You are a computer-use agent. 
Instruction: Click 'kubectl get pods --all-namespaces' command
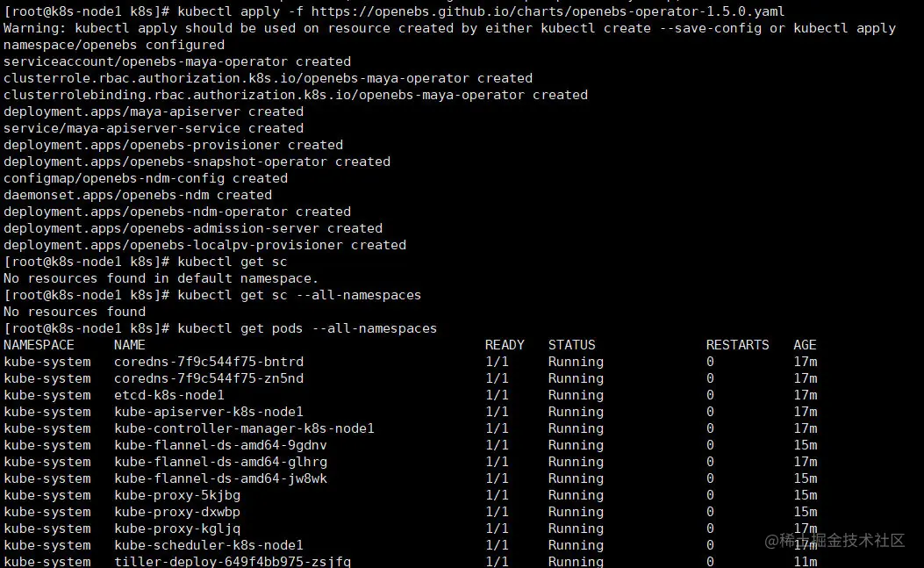tap(307, 328)
